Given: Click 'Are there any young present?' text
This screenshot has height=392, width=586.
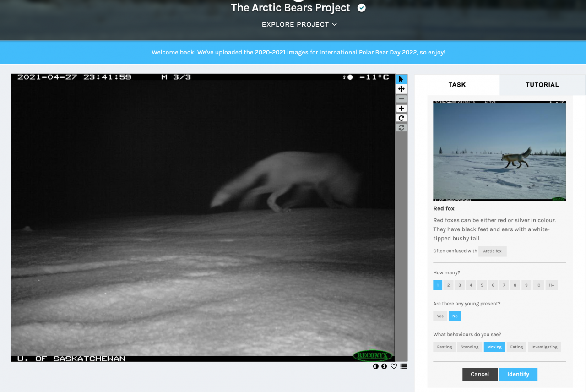Looking at the screenshot, I should coord(467,304).
